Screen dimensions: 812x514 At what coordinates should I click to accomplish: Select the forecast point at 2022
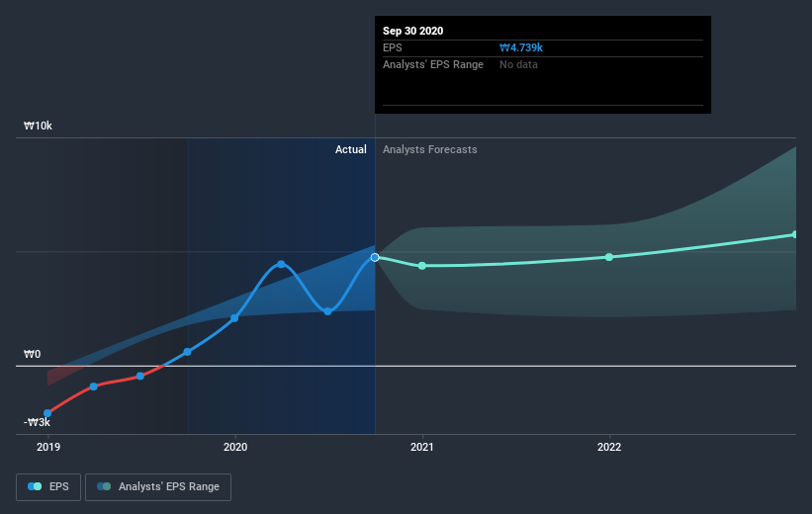pyautogui.click(x=609, y=257)
